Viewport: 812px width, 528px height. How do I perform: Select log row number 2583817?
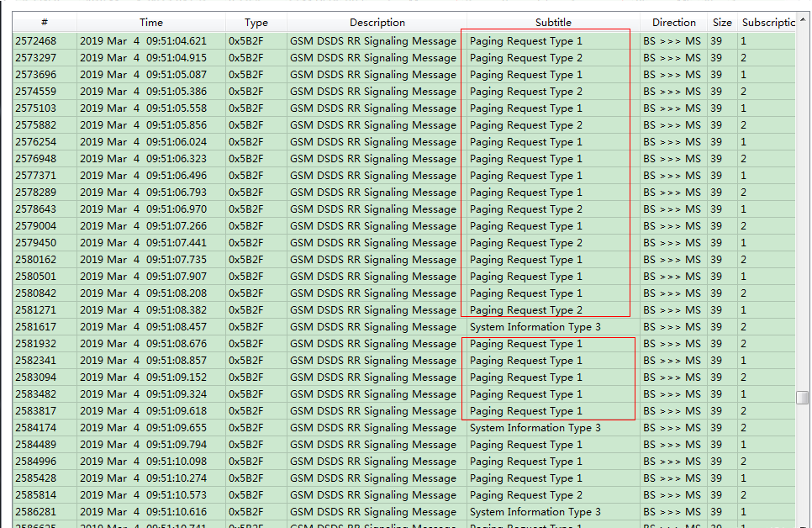(403, 411)
